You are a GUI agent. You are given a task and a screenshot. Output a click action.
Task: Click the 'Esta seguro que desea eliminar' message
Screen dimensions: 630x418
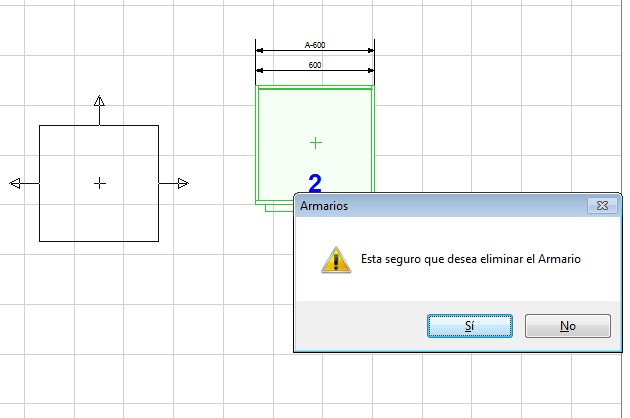tap(471, 259)
